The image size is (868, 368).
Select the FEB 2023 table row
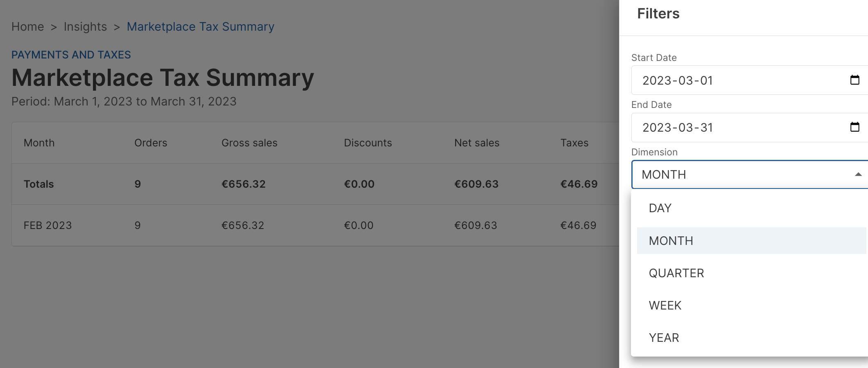(x=47, y=225)
